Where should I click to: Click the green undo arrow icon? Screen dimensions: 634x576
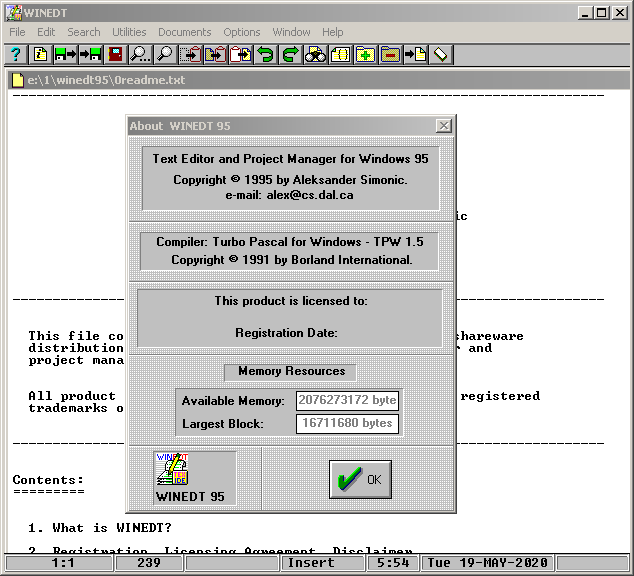point(265,54)
